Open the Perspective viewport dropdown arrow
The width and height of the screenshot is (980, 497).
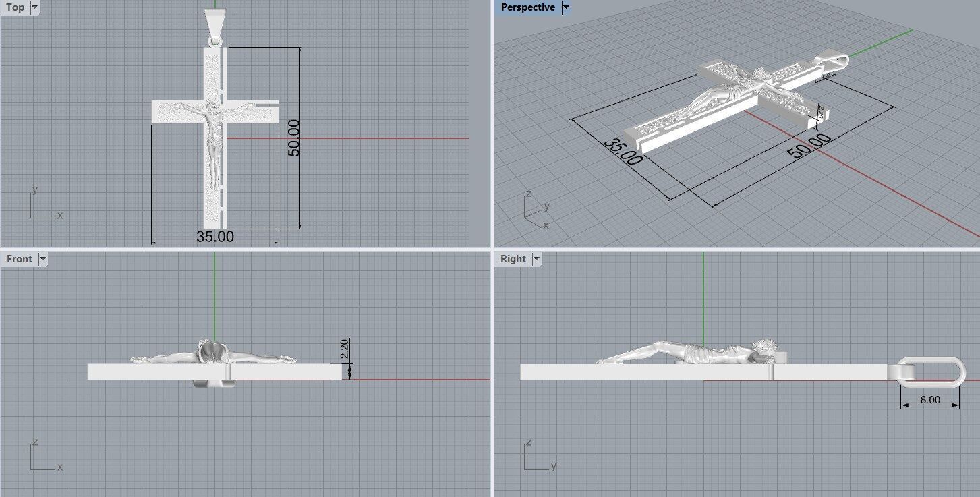(x=566, y=7)
